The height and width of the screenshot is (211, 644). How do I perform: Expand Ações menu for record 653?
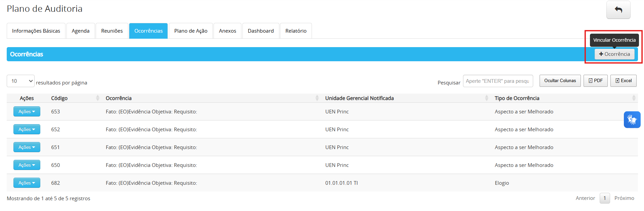(x=27, y=111)
